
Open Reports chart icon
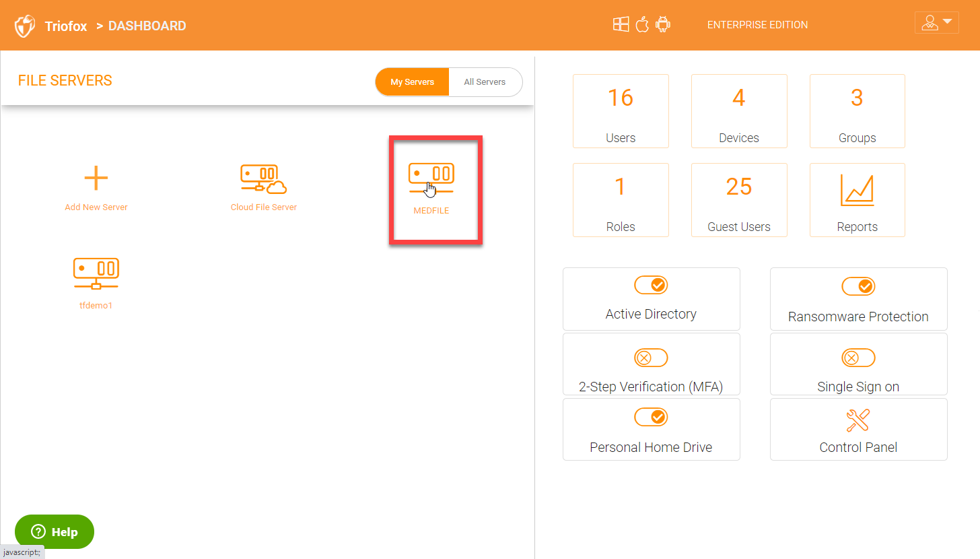tap(857, 190)
